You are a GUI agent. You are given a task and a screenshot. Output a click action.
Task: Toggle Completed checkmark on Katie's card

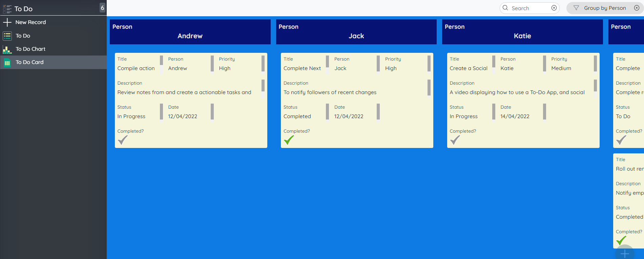pos(455,140)
